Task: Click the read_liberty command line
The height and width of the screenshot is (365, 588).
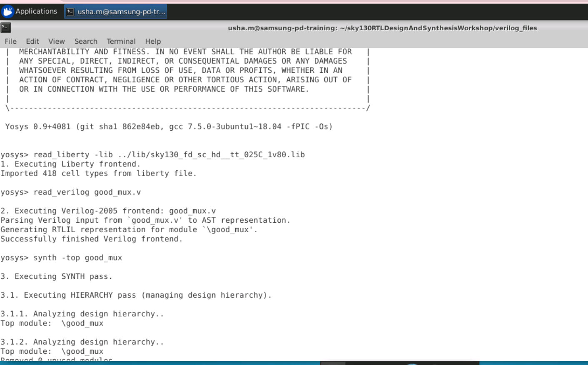Action: coord(152,154)
